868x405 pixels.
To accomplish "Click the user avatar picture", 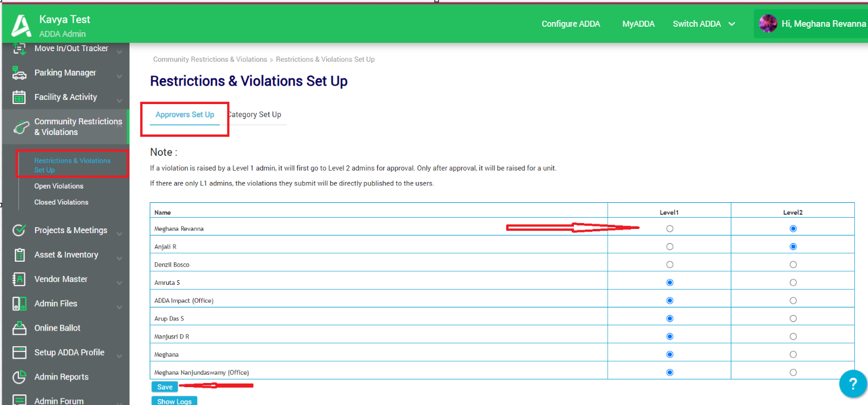I will tap(768, 24).
